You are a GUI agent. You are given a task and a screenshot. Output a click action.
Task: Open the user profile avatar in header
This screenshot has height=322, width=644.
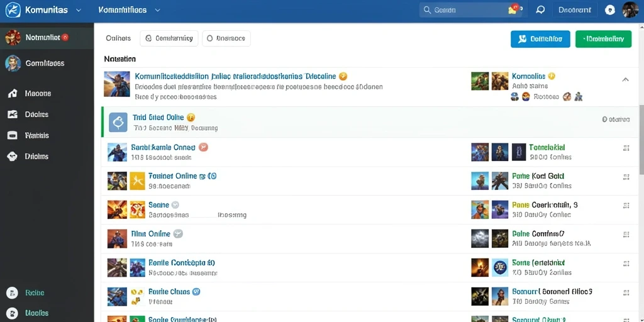[630, 10]
